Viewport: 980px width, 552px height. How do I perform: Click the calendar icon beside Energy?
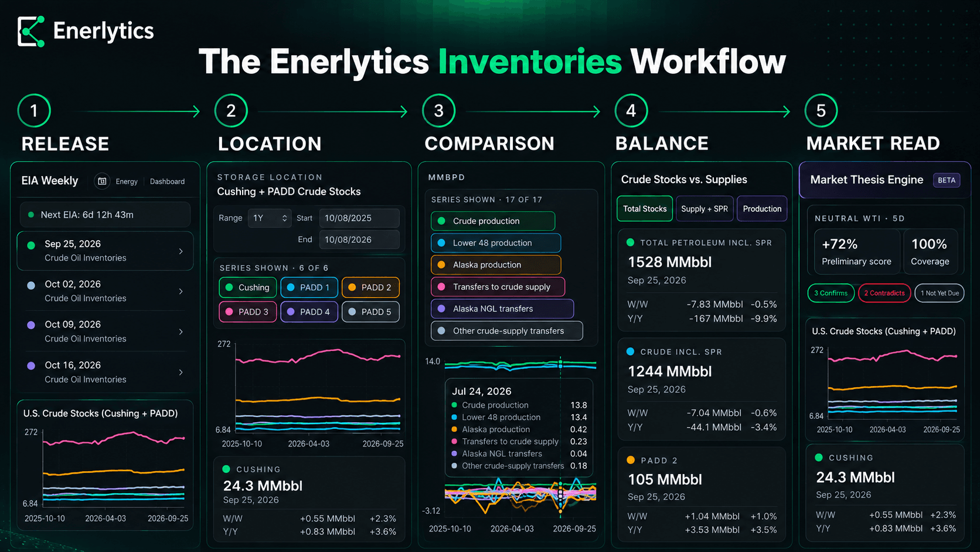[x=102, y=181]
